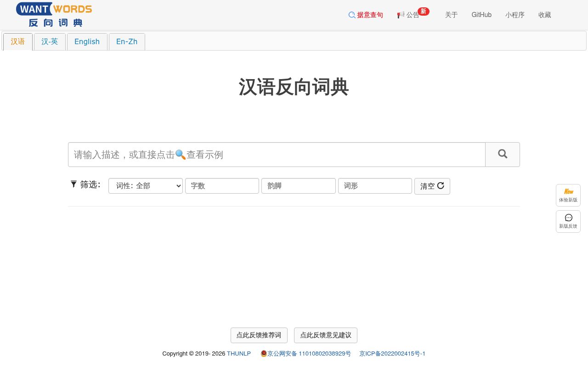
Task: Open 公告 announcements menu item
Action: point(409,15)
